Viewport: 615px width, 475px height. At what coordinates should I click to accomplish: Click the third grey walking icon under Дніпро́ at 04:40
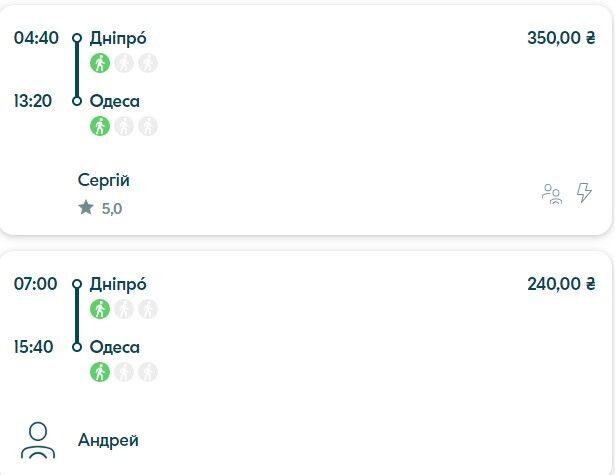pyautogui.click(x=148, y=63)
